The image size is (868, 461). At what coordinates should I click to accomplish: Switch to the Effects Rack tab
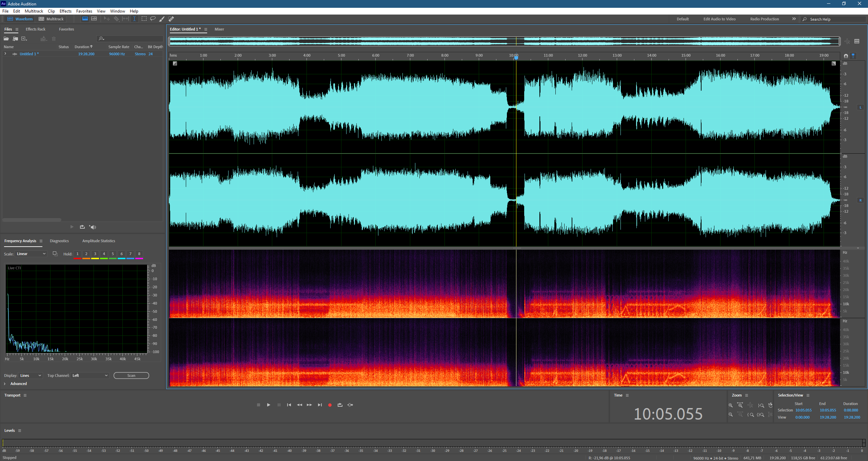tap(36, 29)
